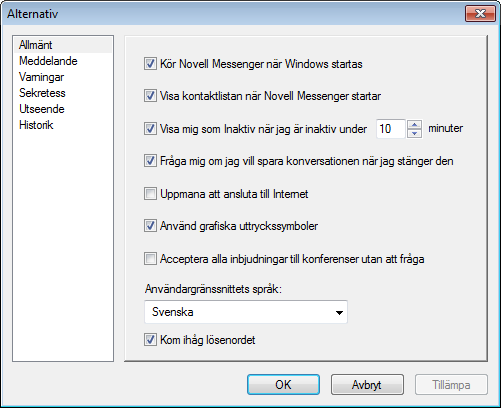This screenshot has height=408, width=501.
Task: Click the OK button
Action: (x=283, y=385)
